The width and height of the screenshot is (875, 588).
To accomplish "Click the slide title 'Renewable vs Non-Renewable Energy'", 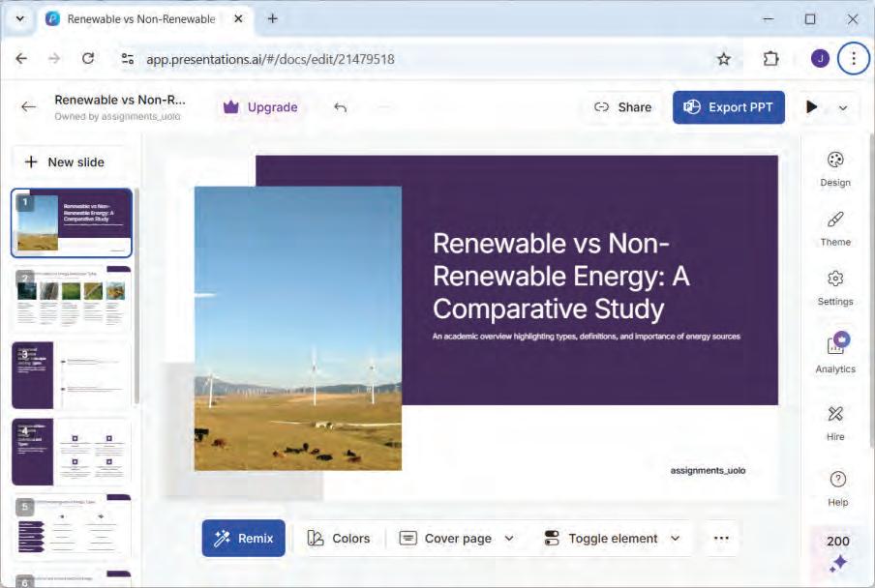I will [x=560, y=276].
